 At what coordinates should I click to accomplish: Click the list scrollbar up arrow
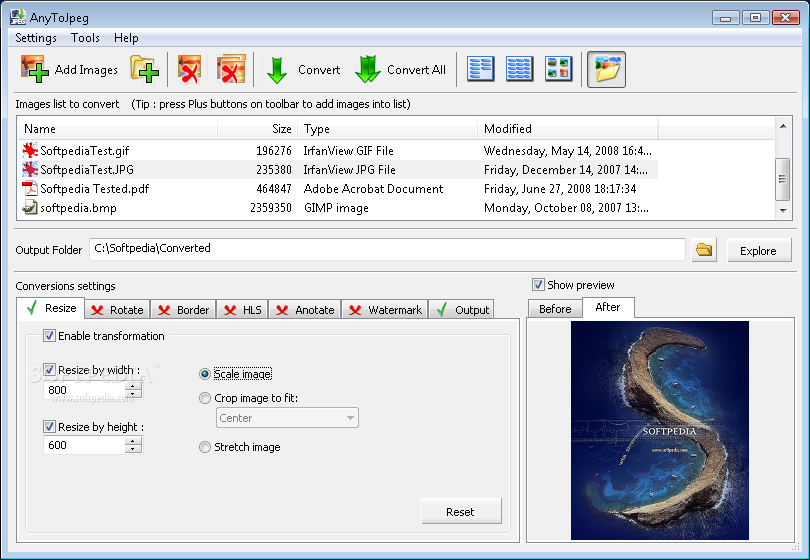783,126
